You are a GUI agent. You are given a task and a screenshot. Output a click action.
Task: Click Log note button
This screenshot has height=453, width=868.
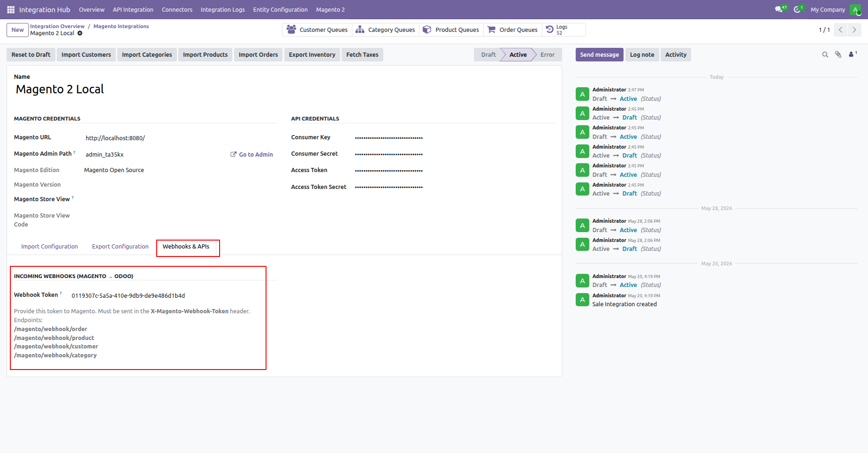pyautogui.click(x=642, y=55)
